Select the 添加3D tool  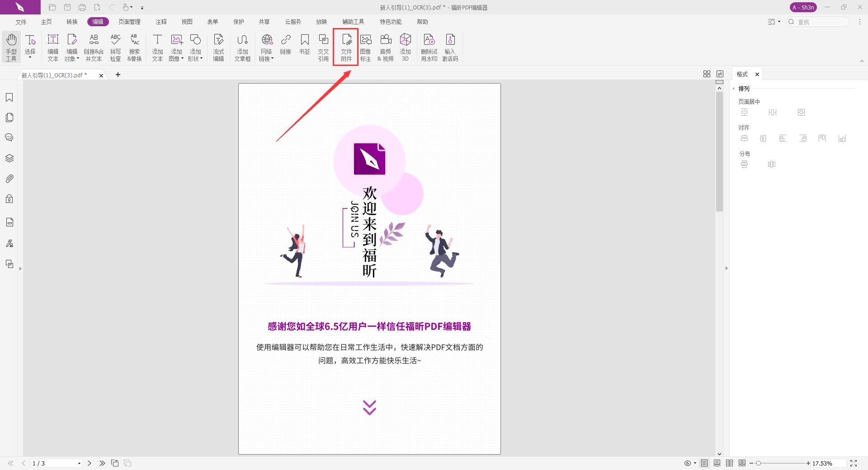point(405,47)
